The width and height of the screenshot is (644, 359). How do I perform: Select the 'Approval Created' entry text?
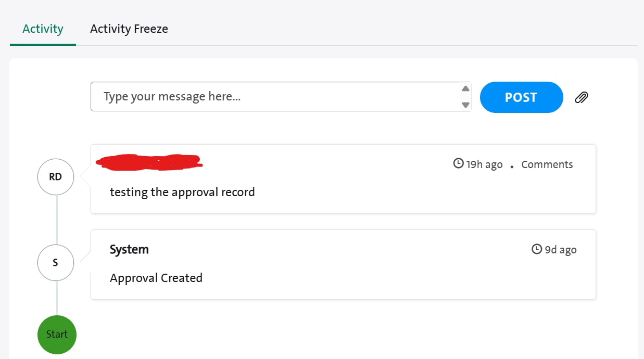(x=156, y=278)
